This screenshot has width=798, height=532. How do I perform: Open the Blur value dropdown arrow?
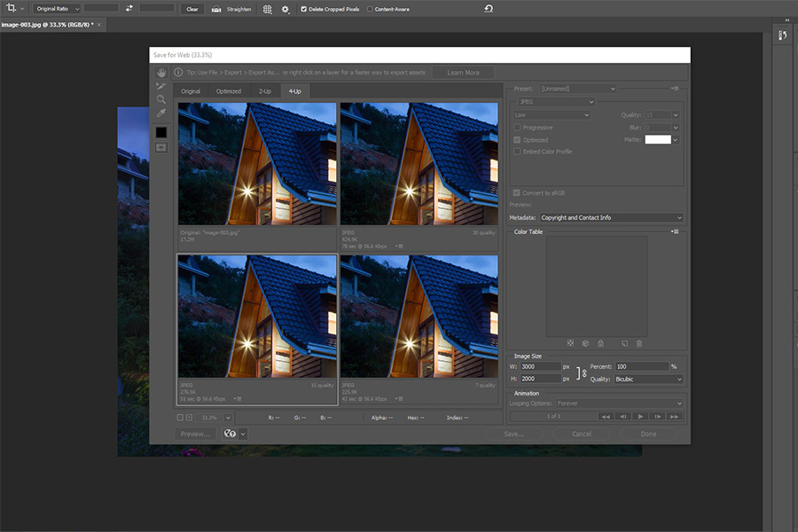[676, 128]
